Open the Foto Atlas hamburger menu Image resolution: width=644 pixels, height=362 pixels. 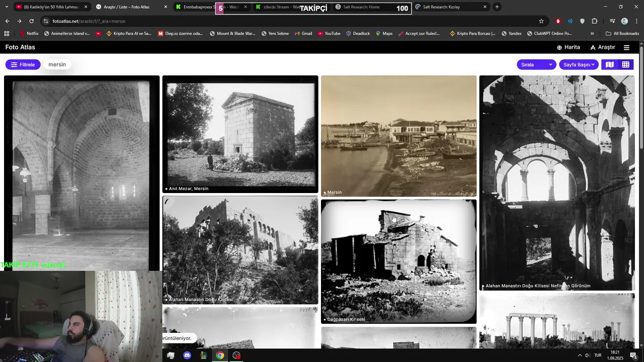pos(626,47)
